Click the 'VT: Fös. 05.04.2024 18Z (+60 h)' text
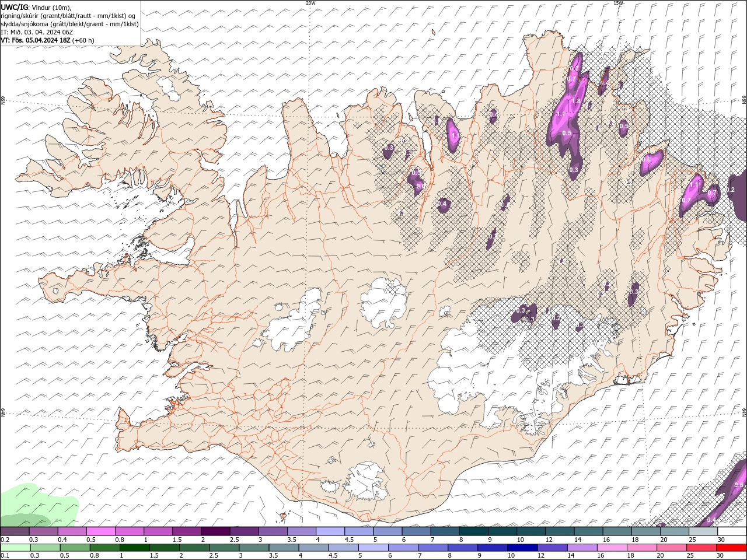The image size is (747, 560). (x=47, y=40)
